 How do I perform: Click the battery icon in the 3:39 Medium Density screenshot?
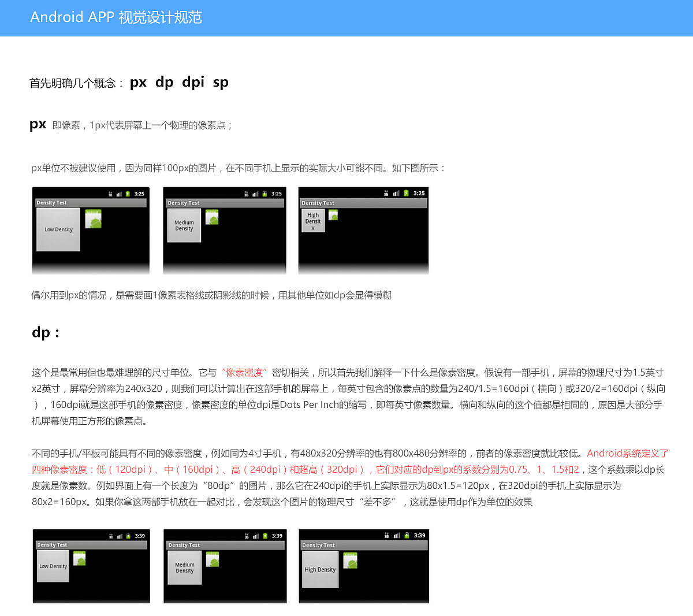pyautogui.click(x=265, y=536)
